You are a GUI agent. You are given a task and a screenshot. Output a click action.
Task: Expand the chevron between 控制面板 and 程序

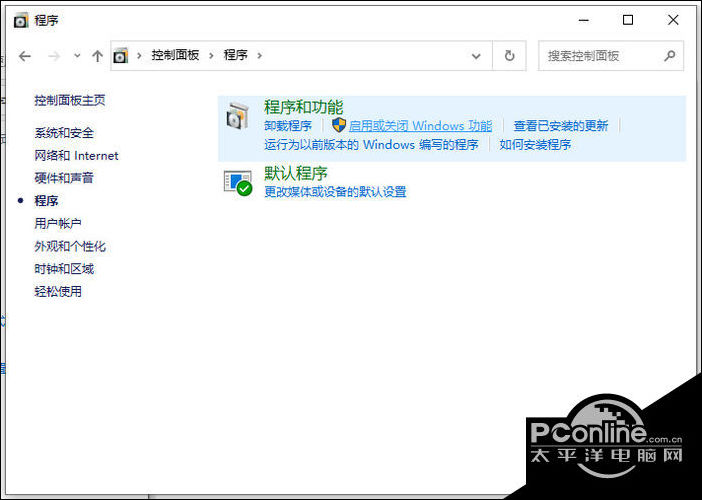pos(210,56)
